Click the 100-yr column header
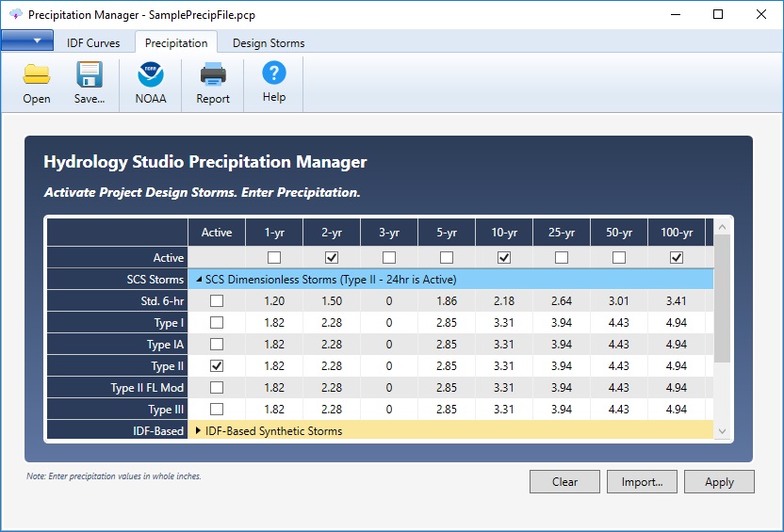The height and width of the screenshot is (532, 784). pyautogui.click(x=677, y=233)
